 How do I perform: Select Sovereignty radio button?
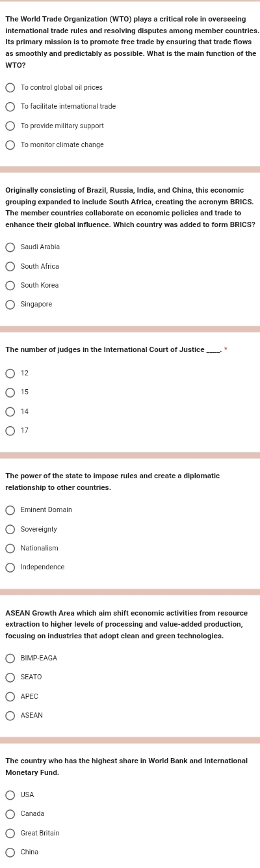pyautogui.click(x=10, y=530)
